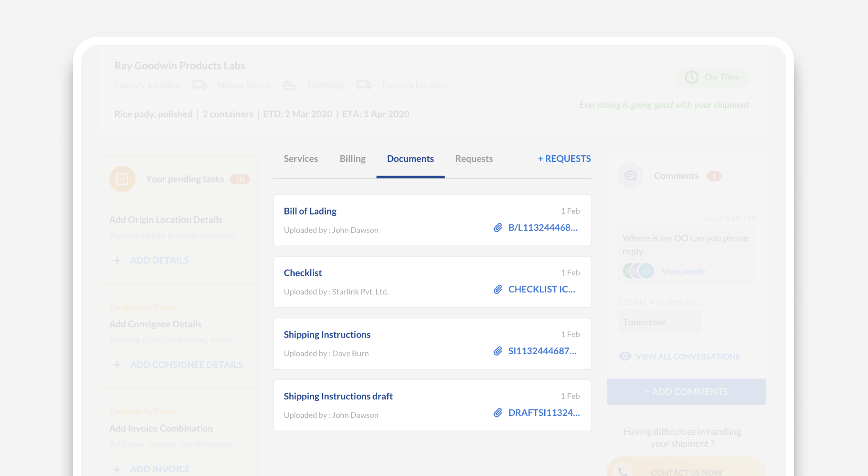Click the pending tasks count badge 10
Viewport: 868px width, 476px height.
240,179
